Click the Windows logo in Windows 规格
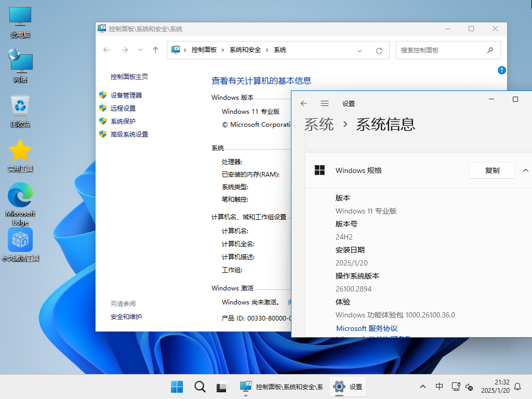This screenshot has width=532, height=399. [x=320, y=170]
